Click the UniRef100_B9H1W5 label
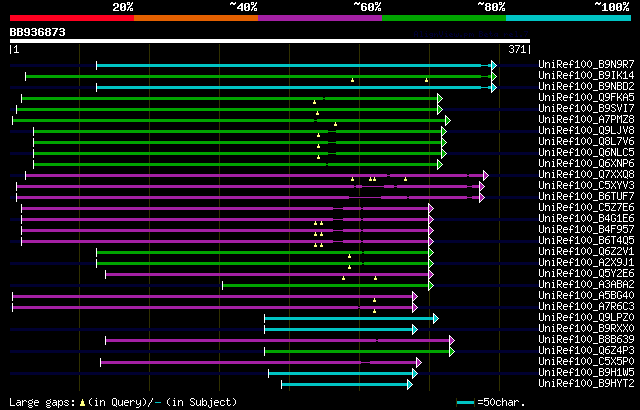This screenshot has height=410, width=640. [586, 373]
